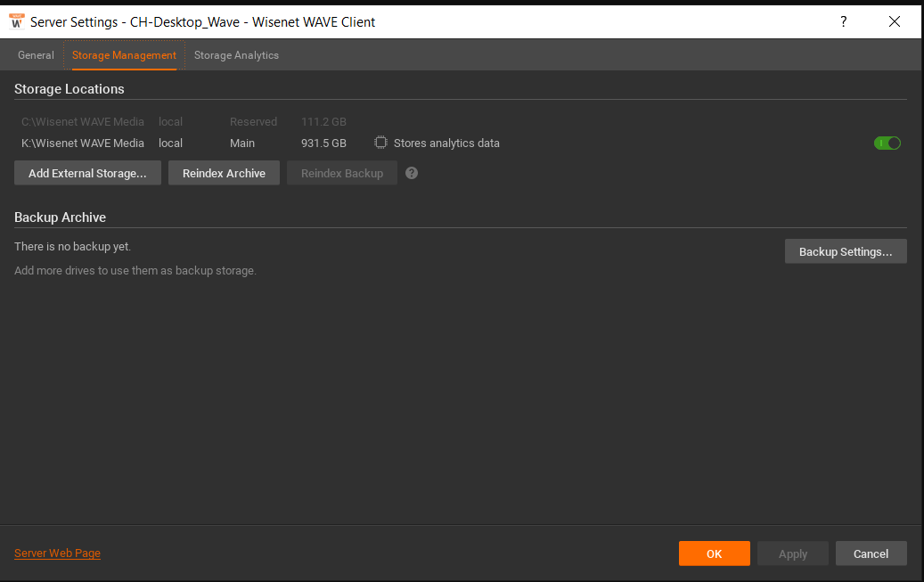Select the K:\Wisenet WAVE Media storage path
The image size is (924, 582).
pyautogui.click(x=83, y=143)
